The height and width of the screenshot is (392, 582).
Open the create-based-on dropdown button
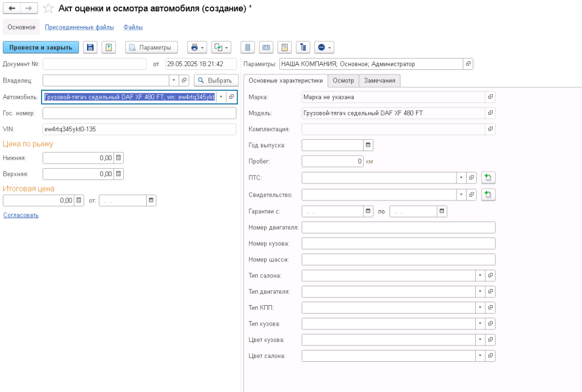221,47
